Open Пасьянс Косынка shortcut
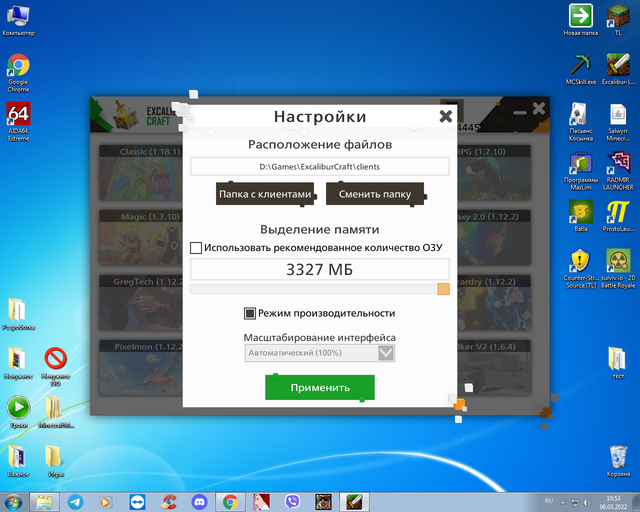Screen dimensions: 640x512 click(x=580, y=122)
